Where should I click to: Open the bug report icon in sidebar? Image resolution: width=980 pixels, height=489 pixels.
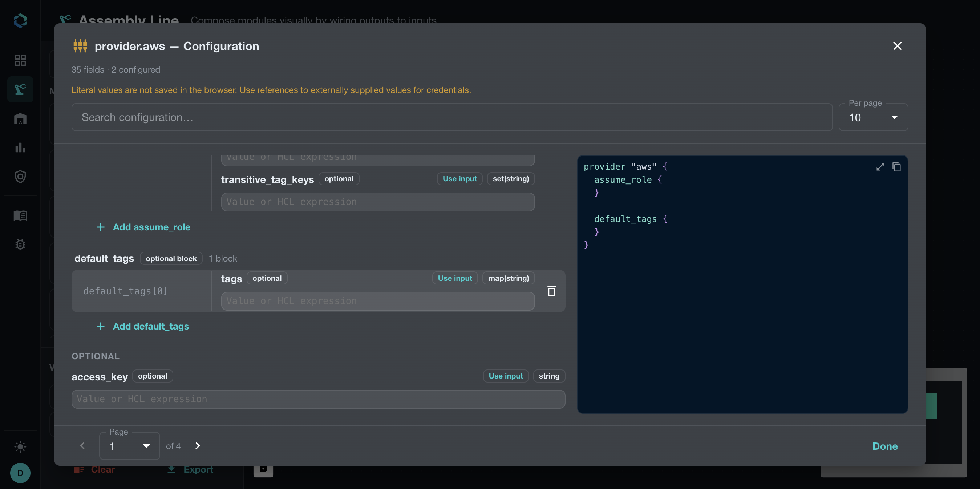point(20,244)
